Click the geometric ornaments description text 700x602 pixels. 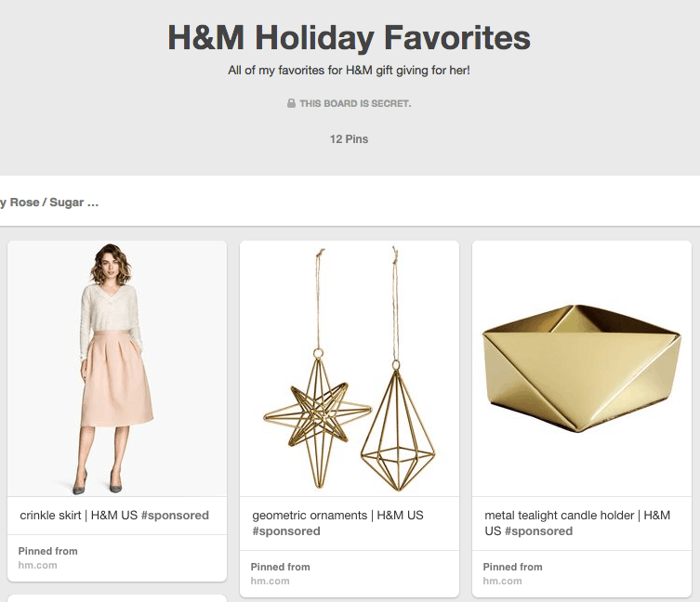[x=338, y=523]
